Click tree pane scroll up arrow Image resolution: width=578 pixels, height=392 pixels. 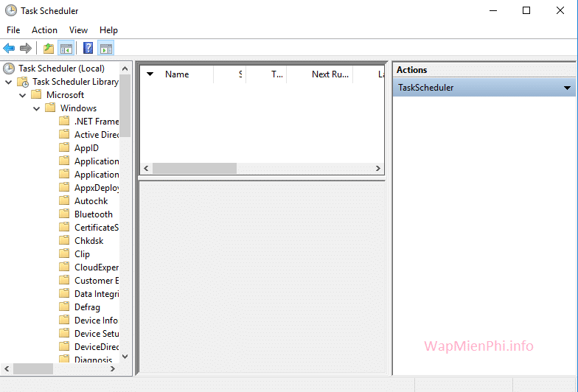125,69
